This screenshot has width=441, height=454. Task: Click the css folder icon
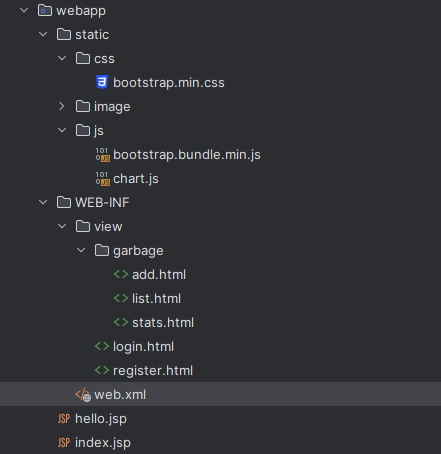coord(83,58)
